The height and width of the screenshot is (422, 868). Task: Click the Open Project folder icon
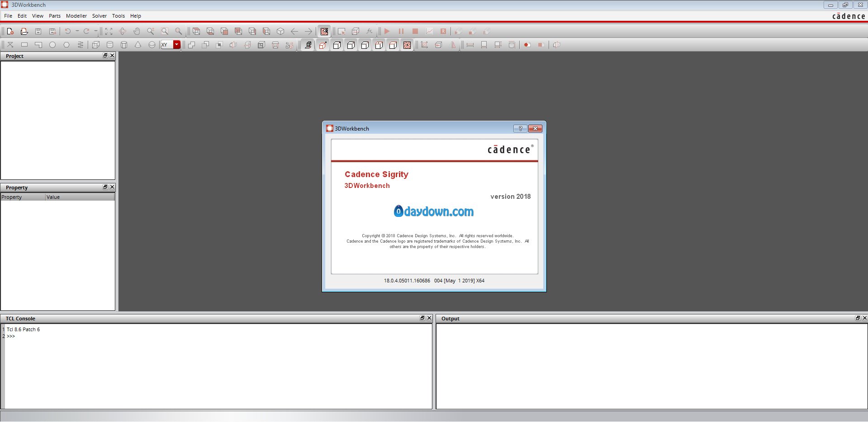(x=24, y=31)
